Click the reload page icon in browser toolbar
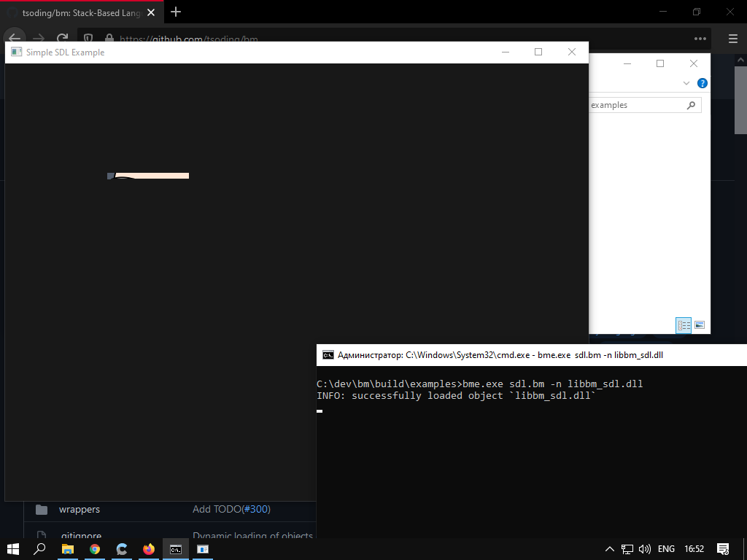This screenshot has width=747, height=560. coord(63,39)
